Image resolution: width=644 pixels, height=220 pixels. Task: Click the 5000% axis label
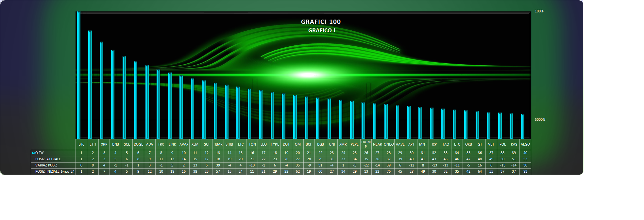coord(540,120)
